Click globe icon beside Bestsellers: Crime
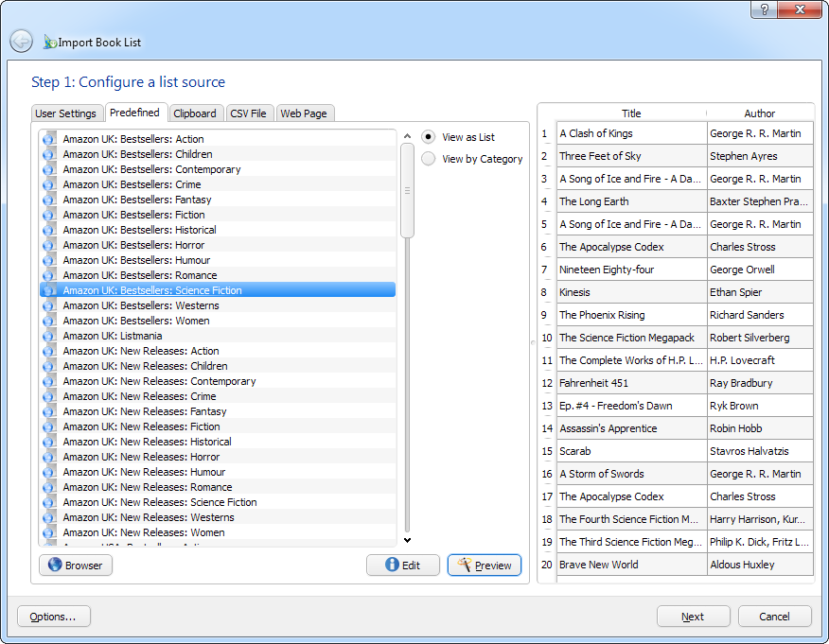 [49, 184]
